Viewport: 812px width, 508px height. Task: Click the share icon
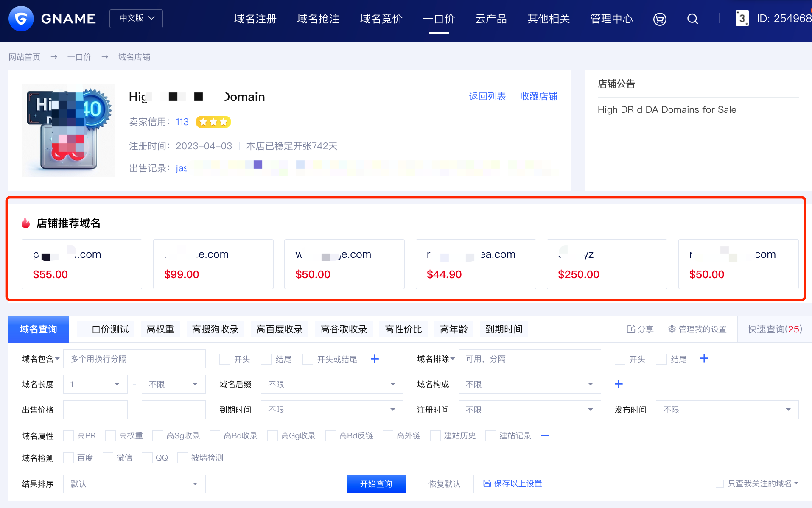631,329
